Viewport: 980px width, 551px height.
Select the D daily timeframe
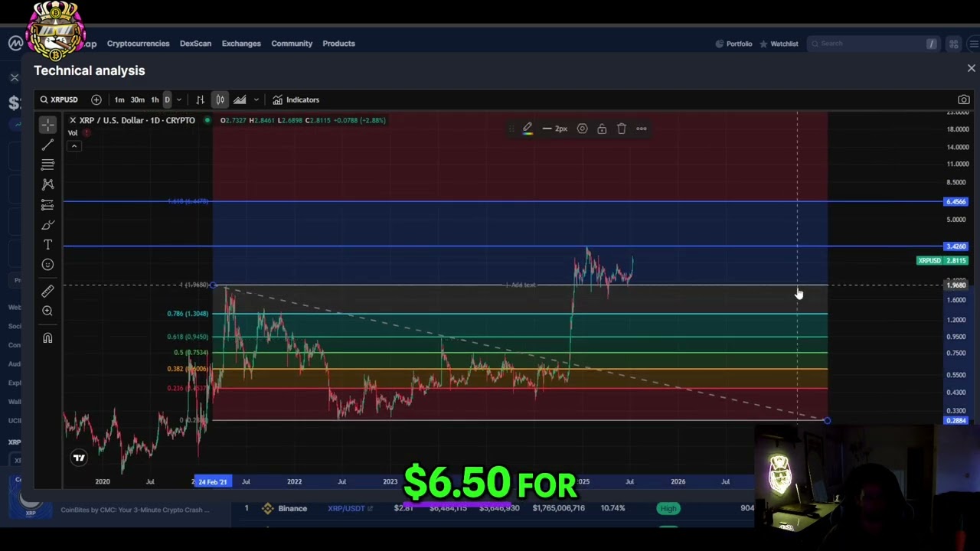(x=167, y=99)
